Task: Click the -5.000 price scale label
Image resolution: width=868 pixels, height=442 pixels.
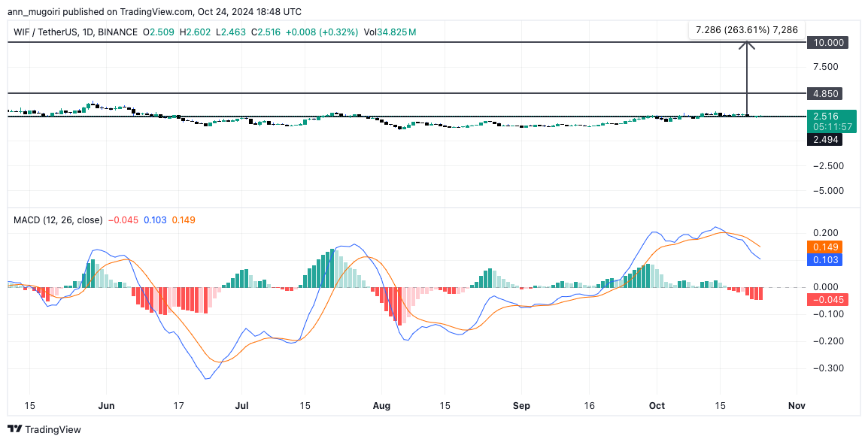Action: click(824, 191)
